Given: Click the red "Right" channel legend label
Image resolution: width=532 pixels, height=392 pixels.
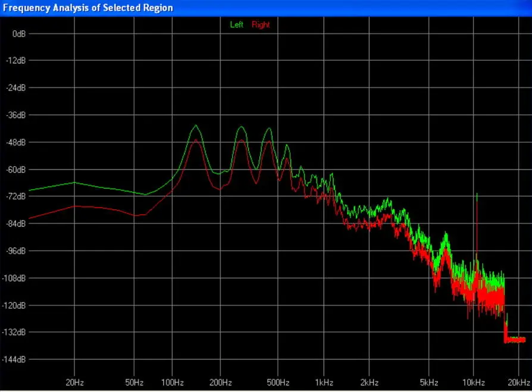Looking at the screenshot, I should click(x=261, y=25).
